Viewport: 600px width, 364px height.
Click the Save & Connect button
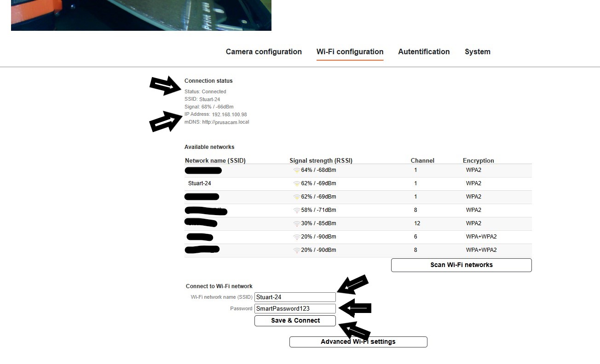point(295,321)
